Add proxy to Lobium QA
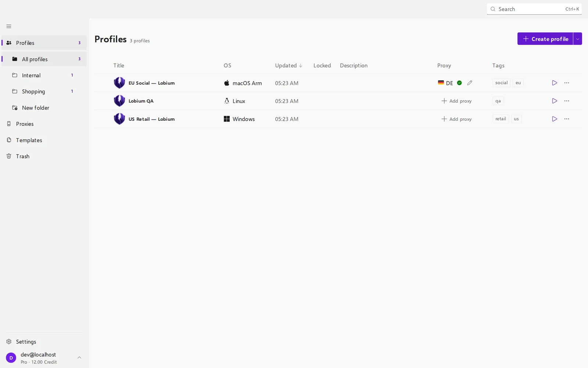The width and height of the screenshot is (588, 368). click(456, 101)
